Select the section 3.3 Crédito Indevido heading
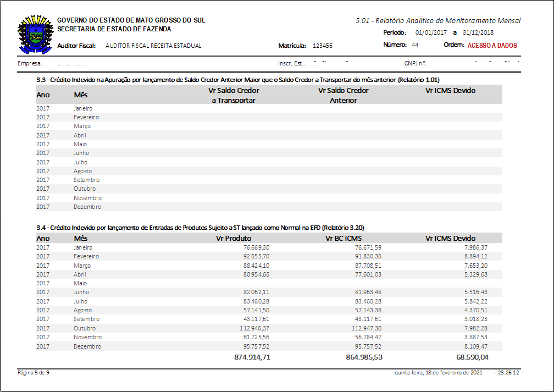This screenshot has width=554, height=392. (237, 80)
